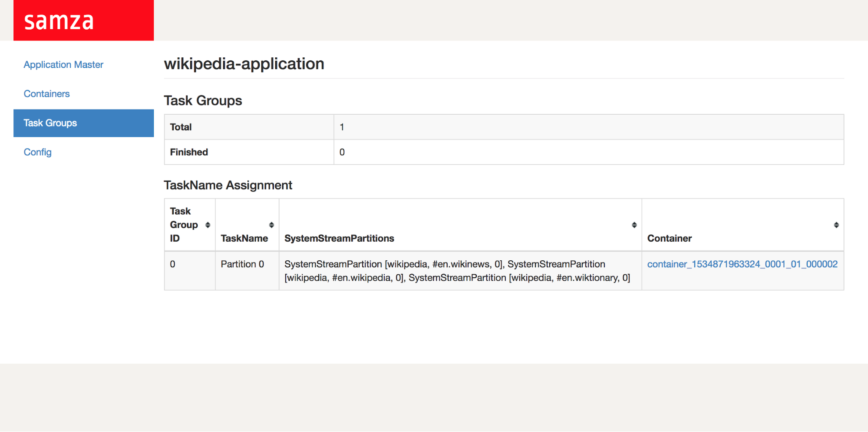Click the wikipedia-application page title
868x432 pixels.
(244, 64)
